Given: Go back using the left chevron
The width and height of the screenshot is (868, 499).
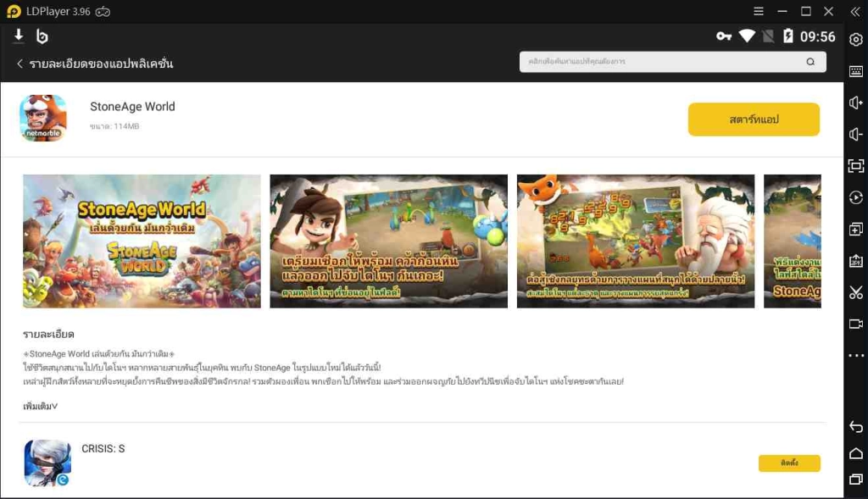Looking at the screenshot, I should pos(20,64).
